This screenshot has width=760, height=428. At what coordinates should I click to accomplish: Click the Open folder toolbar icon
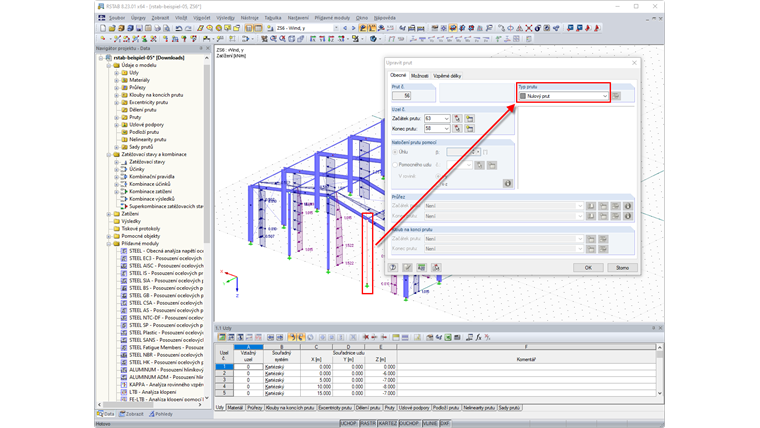click(x=112, y=28)
